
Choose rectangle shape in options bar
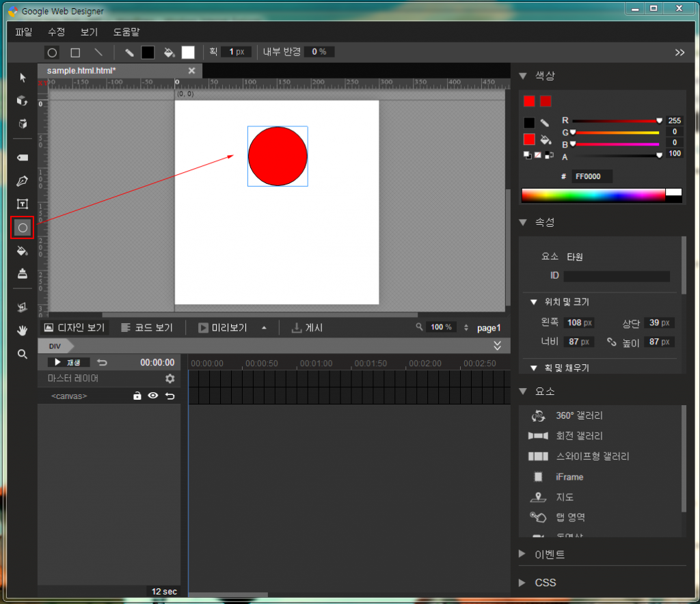pyautogui.click(x=75, y=53)
